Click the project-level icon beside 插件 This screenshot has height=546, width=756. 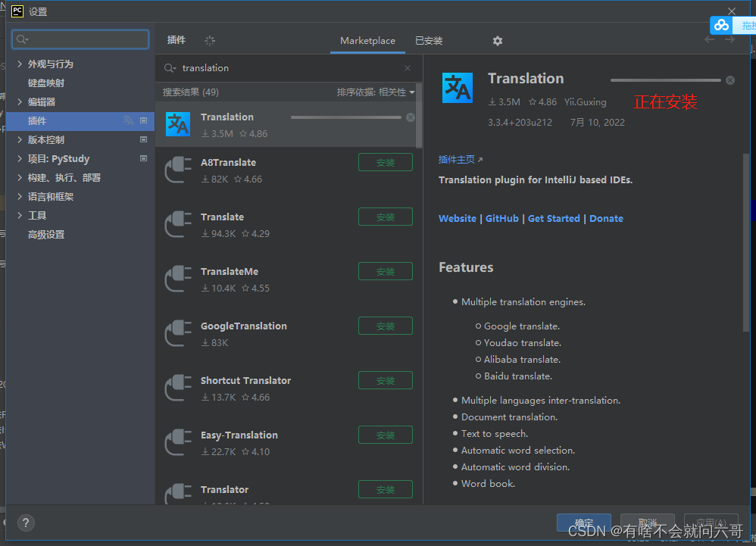click(x=143, y=120)
